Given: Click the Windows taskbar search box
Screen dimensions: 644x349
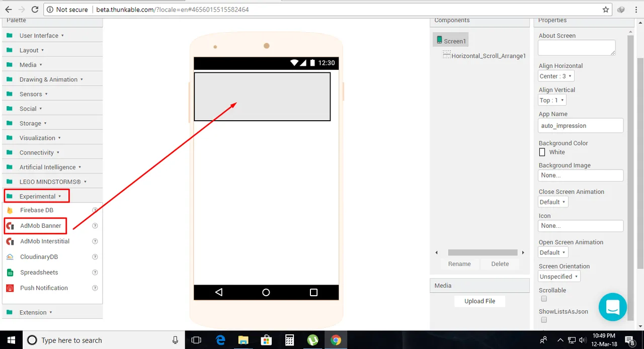Looking at the screenshot, I should pos(104,340).
